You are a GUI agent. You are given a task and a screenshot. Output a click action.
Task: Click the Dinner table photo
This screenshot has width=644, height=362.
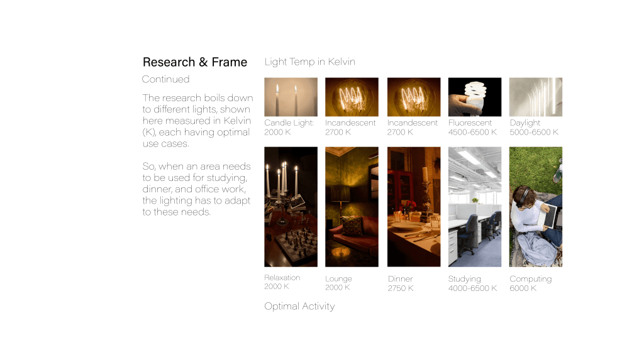[x=414, y=207]
